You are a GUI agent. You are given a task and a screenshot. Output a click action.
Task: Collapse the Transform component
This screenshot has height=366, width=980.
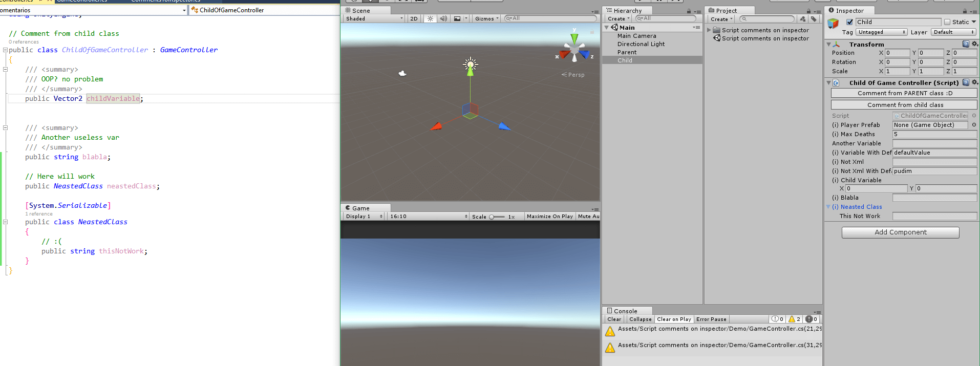tap(828, 45)
